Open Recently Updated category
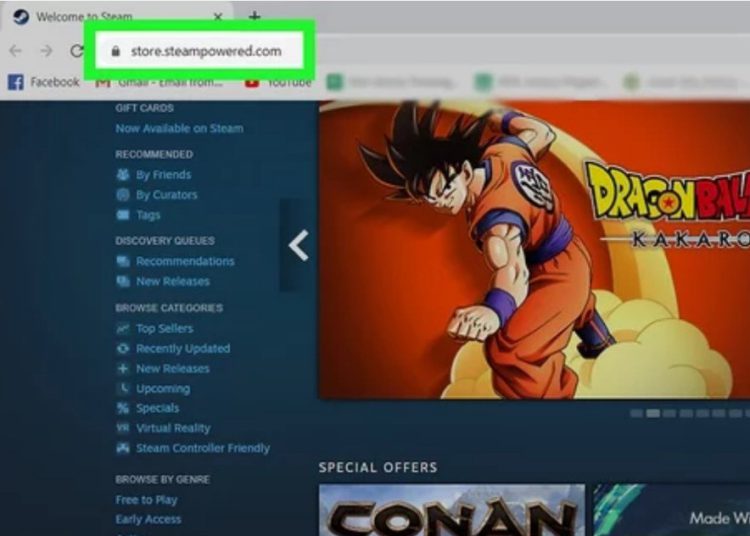 pyautogui.click(x=182, y=348)
